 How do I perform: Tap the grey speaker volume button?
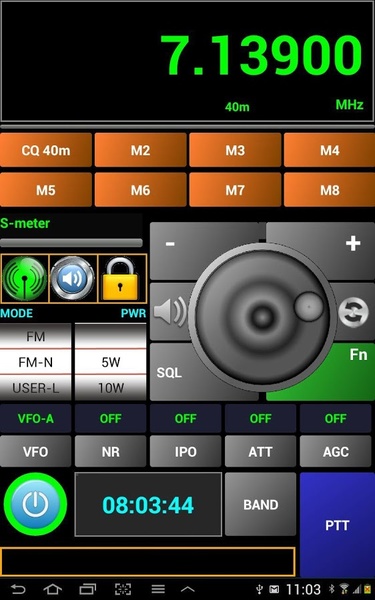coord(170,312)
